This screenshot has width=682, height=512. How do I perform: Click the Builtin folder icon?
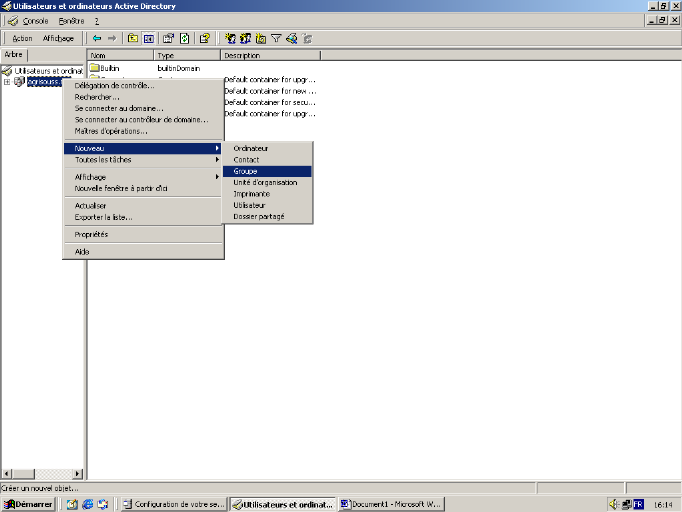[94, 68]
